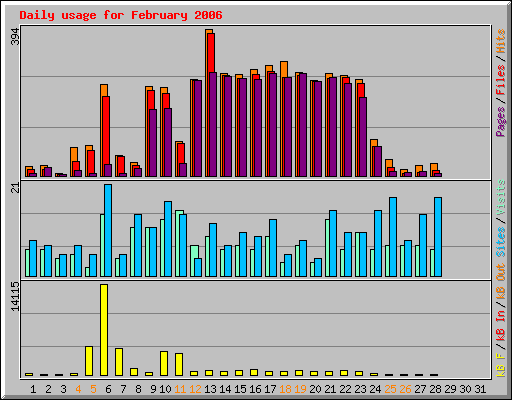This screenshot has height=400, width=512.
Task: Click the orange Hits bar for day 18
Action: pos(284,69)
